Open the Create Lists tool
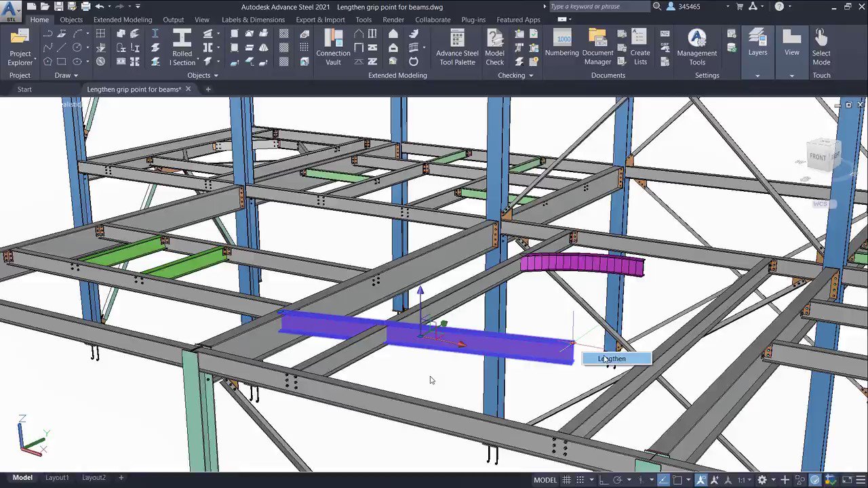 639,47
